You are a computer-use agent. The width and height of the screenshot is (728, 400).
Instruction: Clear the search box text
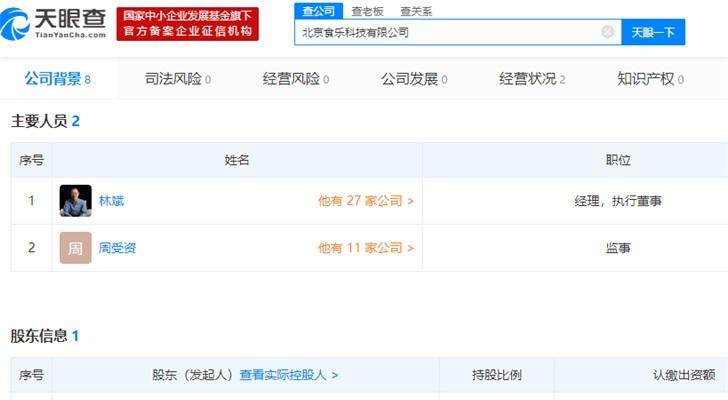[x=607, y=32]
